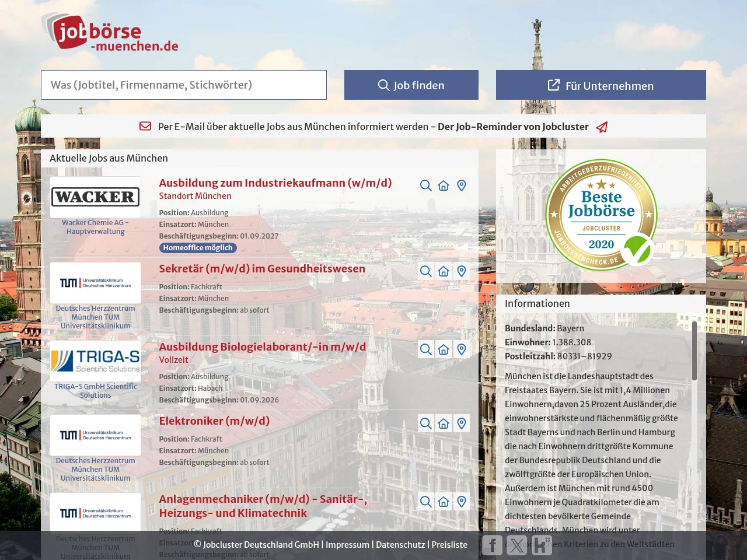
Task: Click the Beschäftigungsbeginn: 01.09.2027 text
Action: 219,236
